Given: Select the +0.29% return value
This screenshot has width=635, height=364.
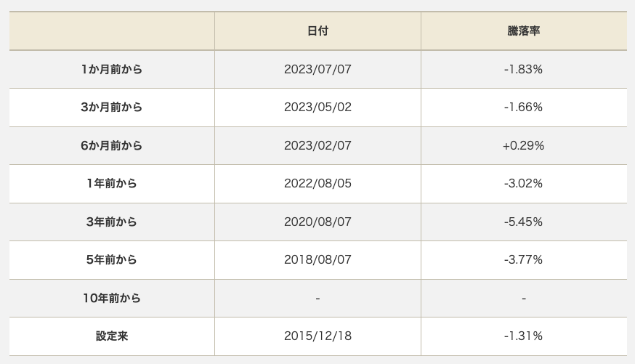Looking at the screenshot, I should (x=523, y=146).
